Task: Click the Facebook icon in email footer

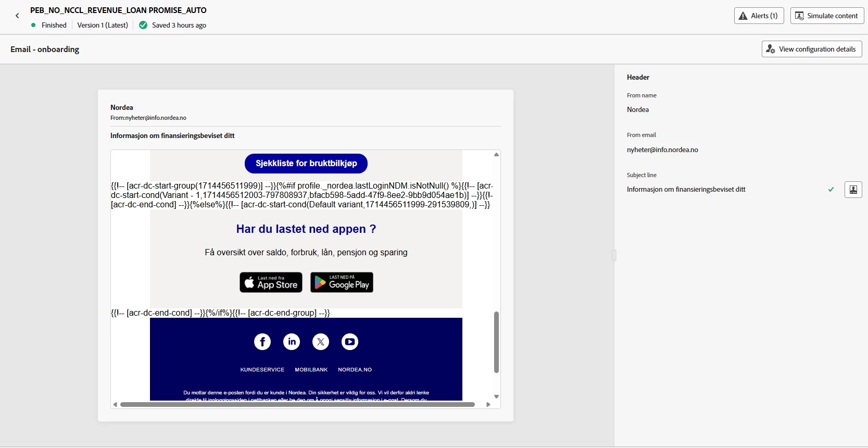Action: pos(262,342)
